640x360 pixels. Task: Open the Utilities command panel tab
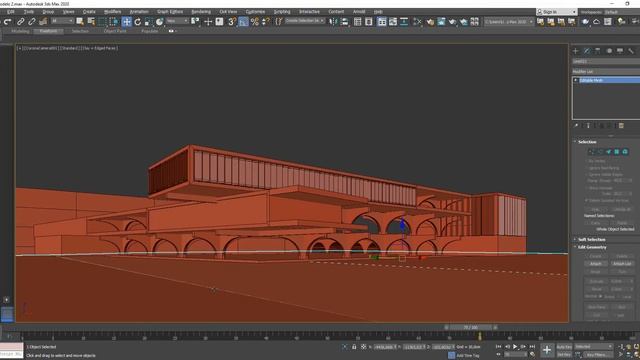tap(631, 51)
